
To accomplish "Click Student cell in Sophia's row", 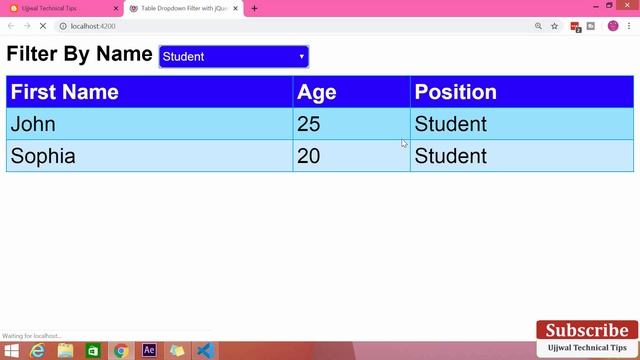I will click(522, 156).
